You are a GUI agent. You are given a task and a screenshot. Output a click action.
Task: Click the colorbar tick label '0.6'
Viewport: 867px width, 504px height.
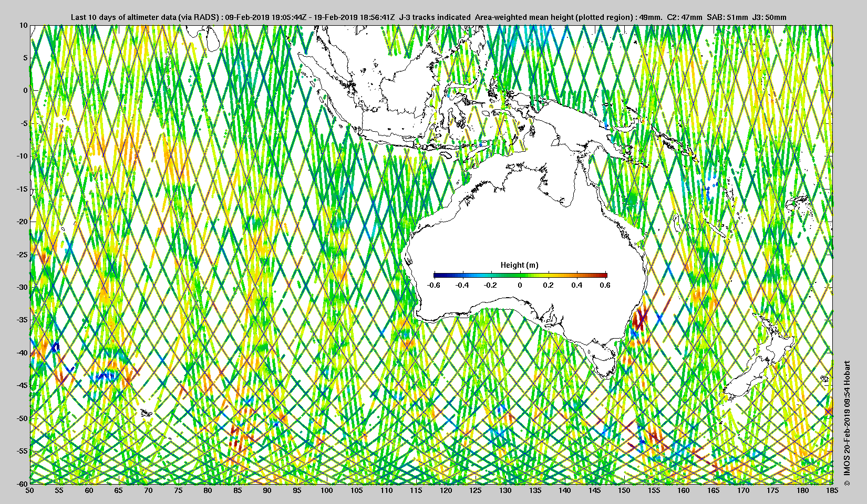605,285
